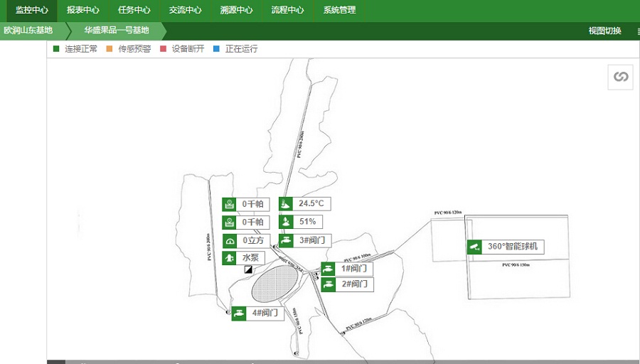The height and width of the screenshot is (364, 640).
Task: Click the link chain icon on the map
Action: [620, 77]
